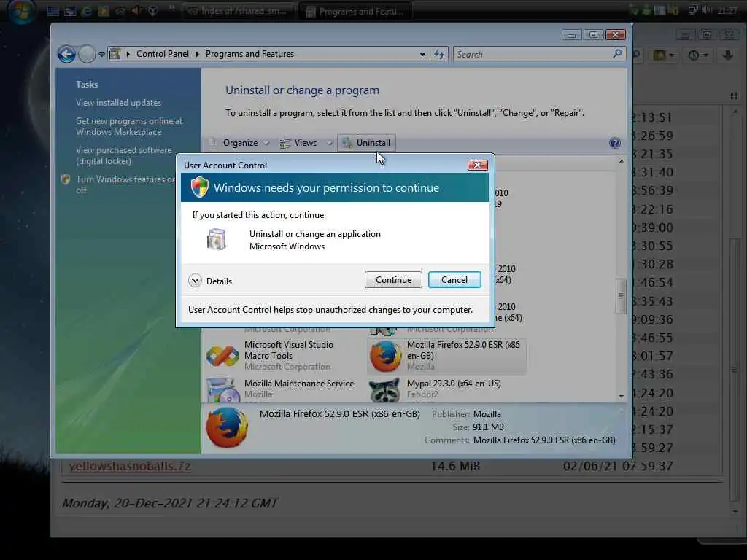Open Turn Windows features on or off

point(125,184)
